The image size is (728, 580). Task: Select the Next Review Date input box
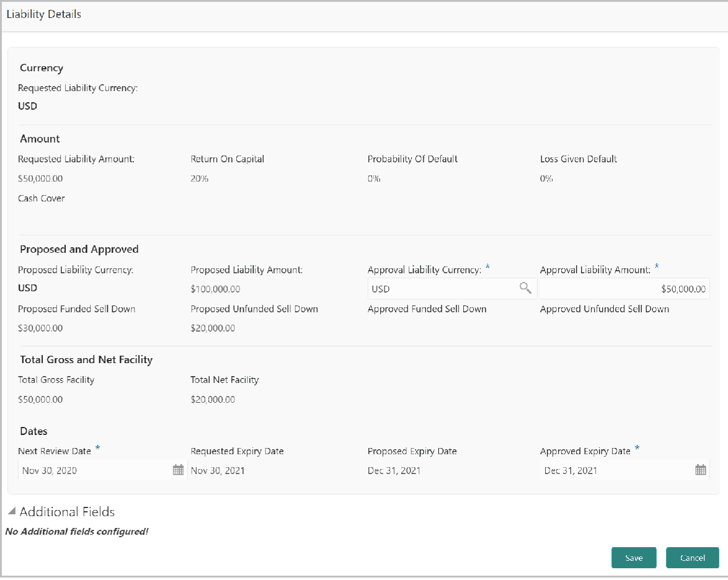[94, 470]
